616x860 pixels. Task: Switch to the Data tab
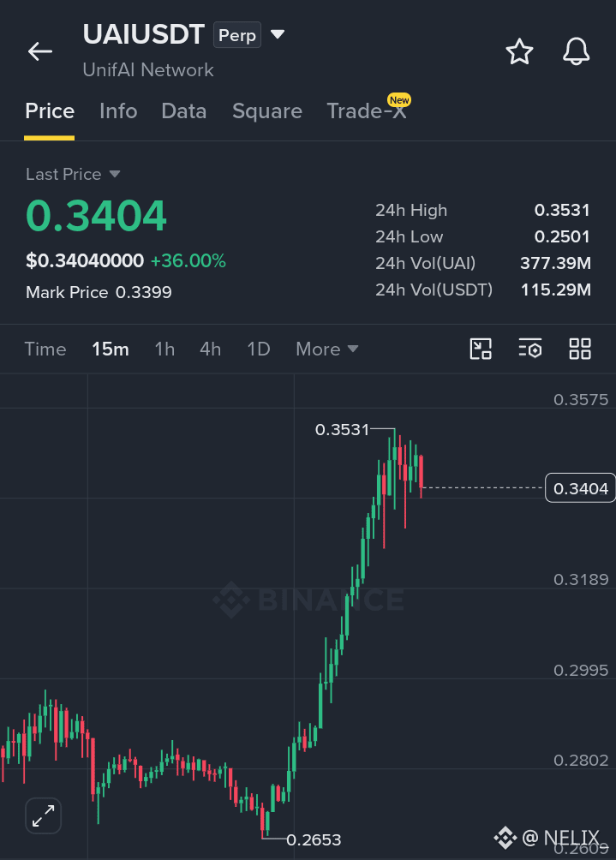[x=183, y=111]
